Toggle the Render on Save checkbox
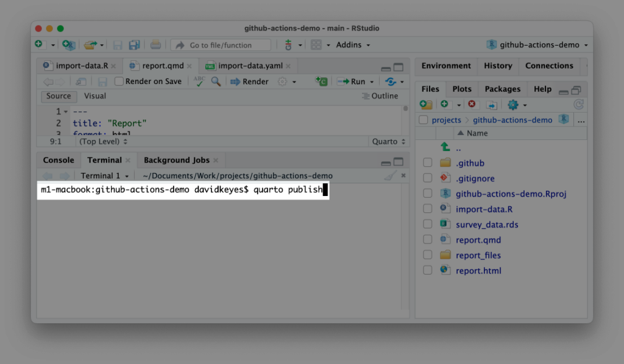Viewport: 624px width, 364px height. coord(119,81)
